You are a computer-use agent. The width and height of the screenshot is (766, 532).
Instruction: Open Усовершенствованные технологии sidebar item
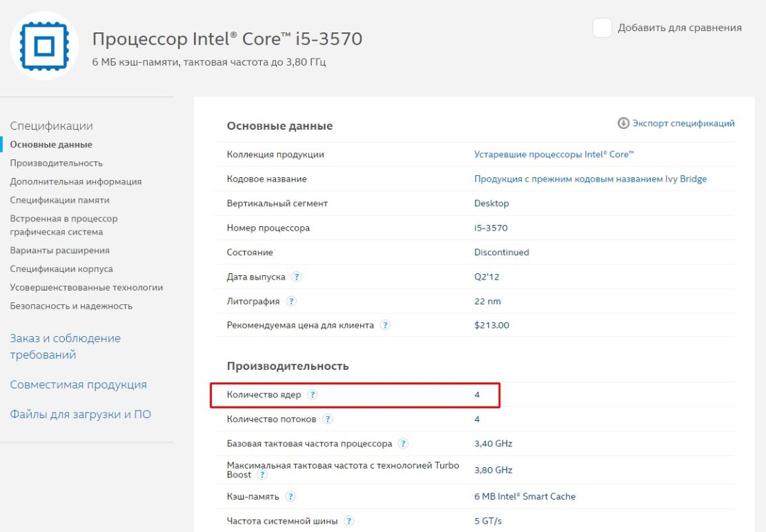pyautogui.click(x=86, y=288)
